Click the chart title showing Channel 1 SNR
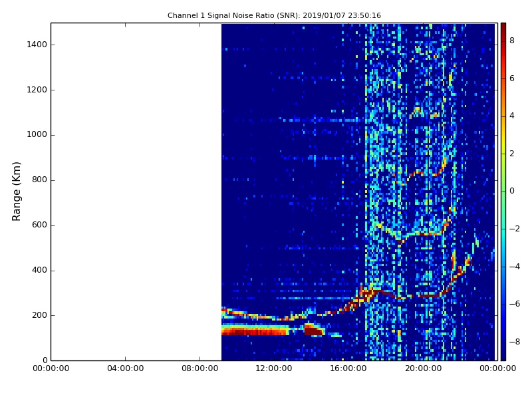 pyautogui.click(x=274, y=15)
